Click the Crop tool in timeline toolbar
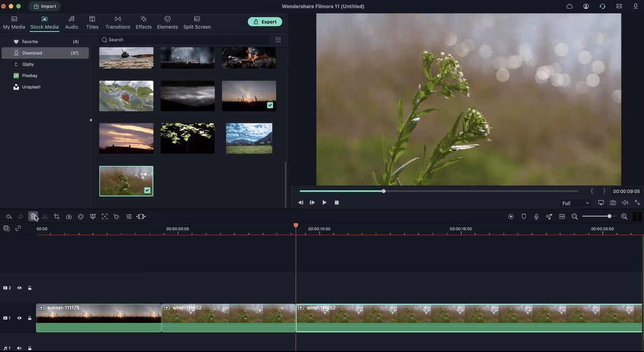Viewport: 644px width, 352px height. point(57,217)
